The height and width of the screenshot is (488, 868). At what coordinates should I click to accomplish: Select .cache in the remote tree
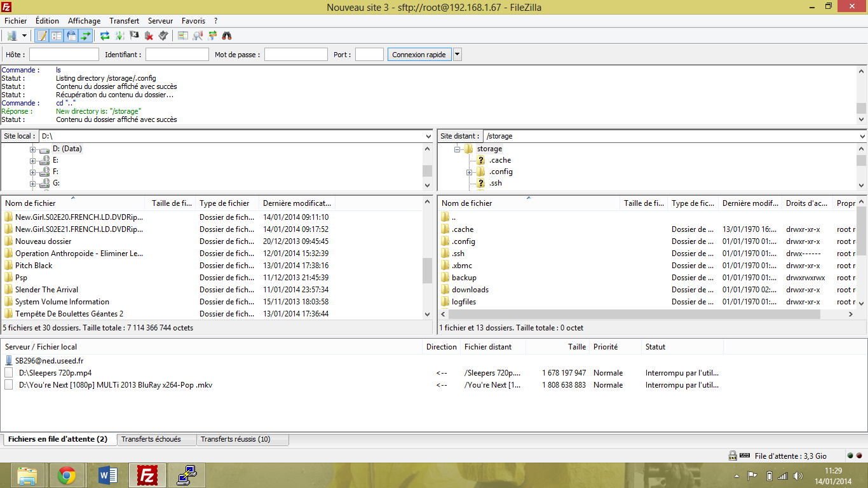coord(499,160)
